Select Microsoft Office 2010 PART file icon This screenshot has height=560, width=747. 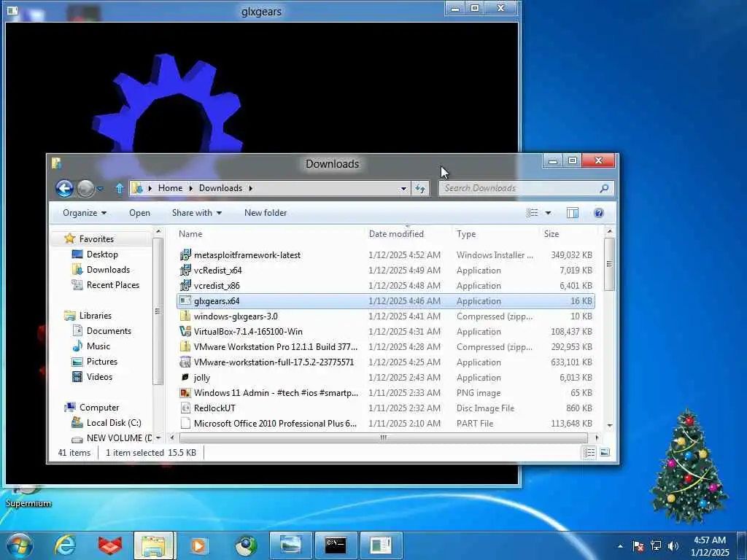185,424
